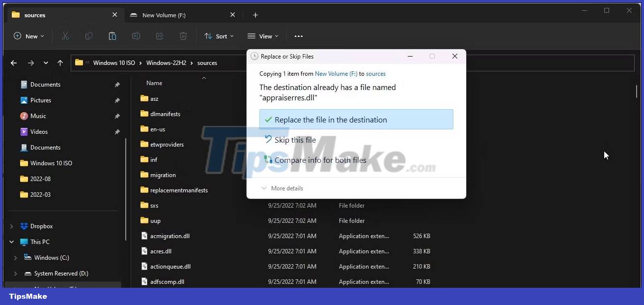Open the Sort dropdown
The width and height of the screenshot is (644, 305).
219,36
